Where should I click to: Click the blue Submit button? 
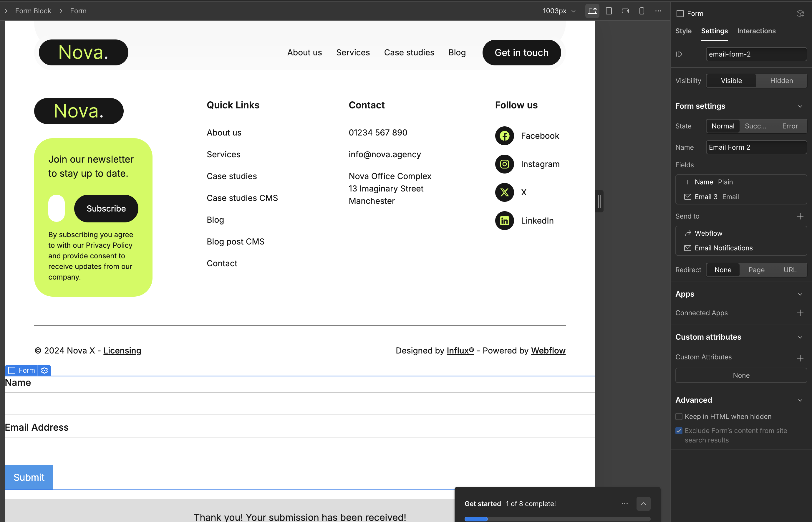29,477
